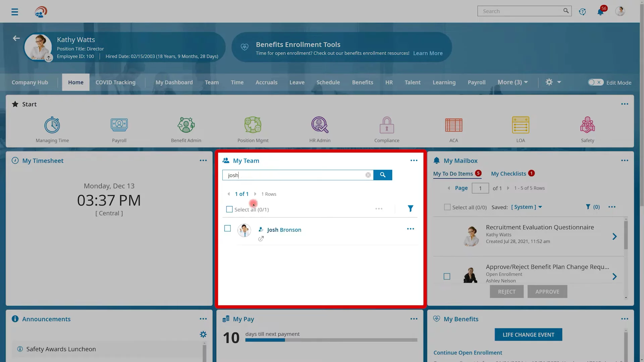Open the Compliance lock icon

387,125
